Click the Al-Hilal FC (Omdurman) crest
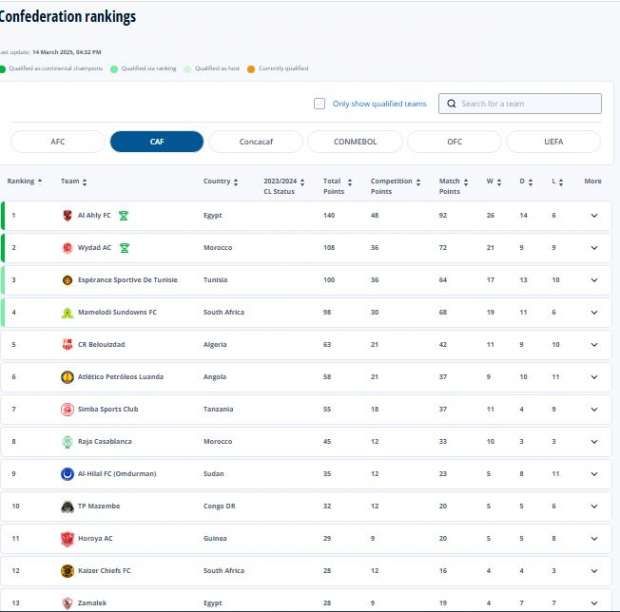 tap(68, 474)
